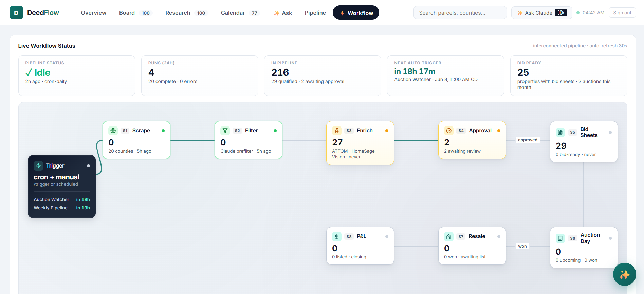The image size is (644, 294).
Task: Click the gray status dot on P&L node
Action: pyautogui.click(x=387, y=237)
